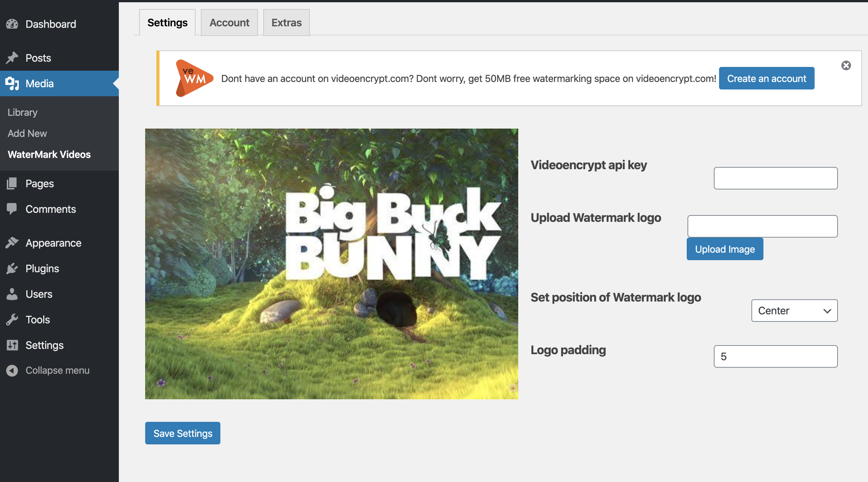Open the Pages menu label
Image resolution: width=868 pixels, height=482 pixels.
click(39, 183)
